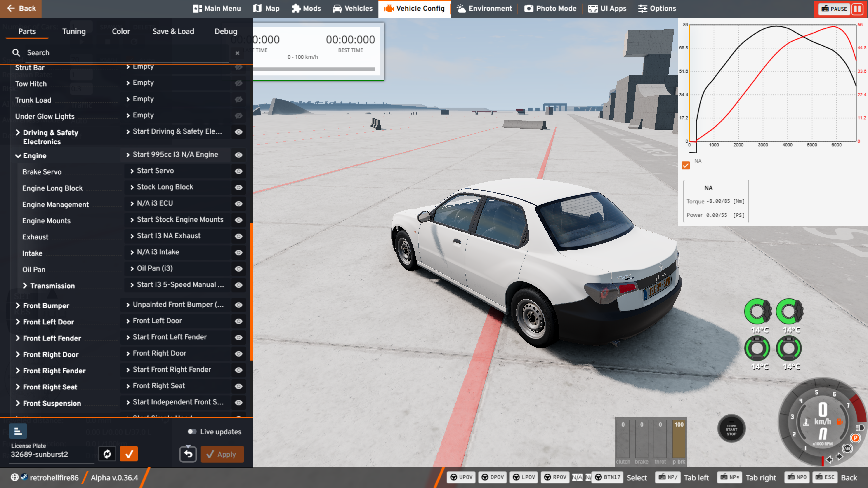868x488 pixels.
Task: Click the Apply button
Action: [222, 454]
